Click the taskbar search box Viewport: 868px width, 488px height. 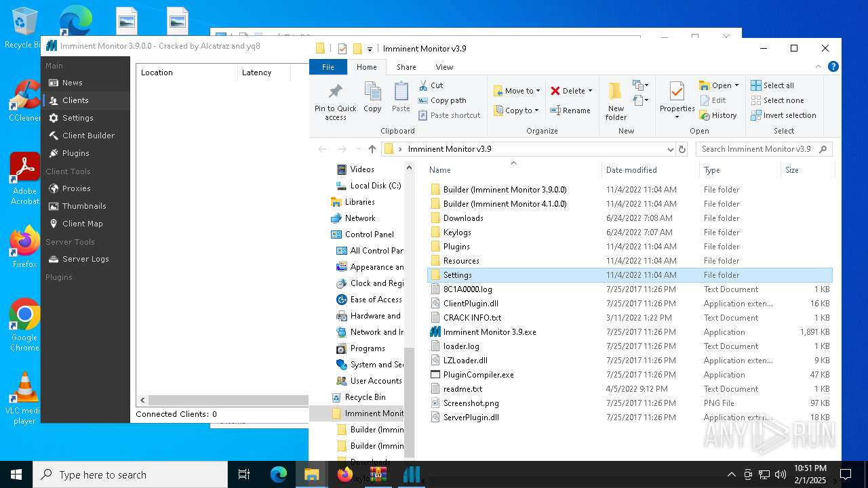click(130, 475)
